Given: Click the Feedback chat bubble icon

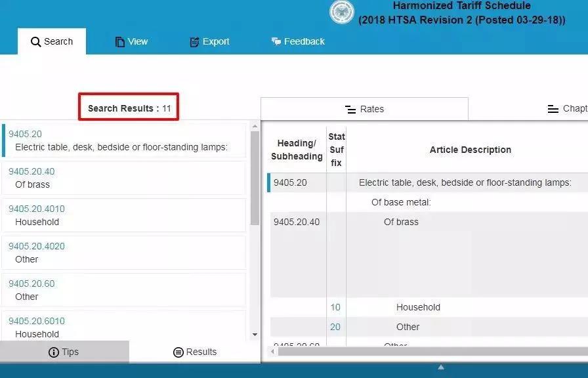Looking at the screenshot, I should coord(276,41).
